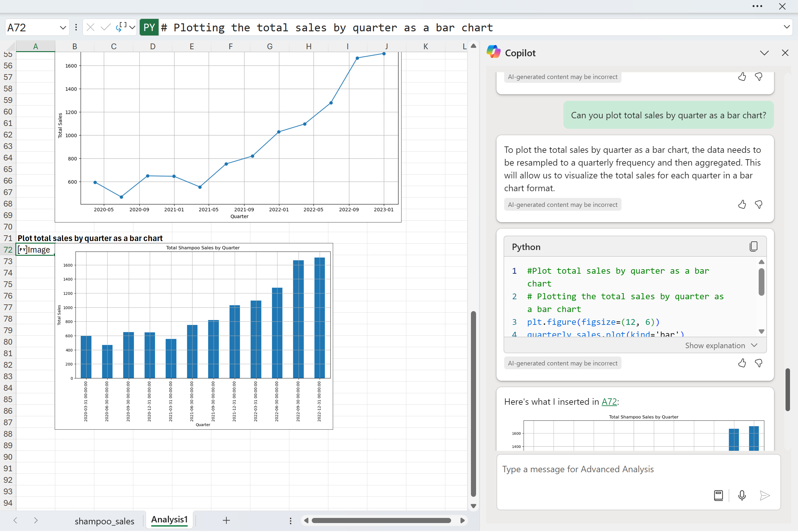
Task: Select the Analysis1 sheet tab
Action: pyautogui.click(x=169, y=520)
